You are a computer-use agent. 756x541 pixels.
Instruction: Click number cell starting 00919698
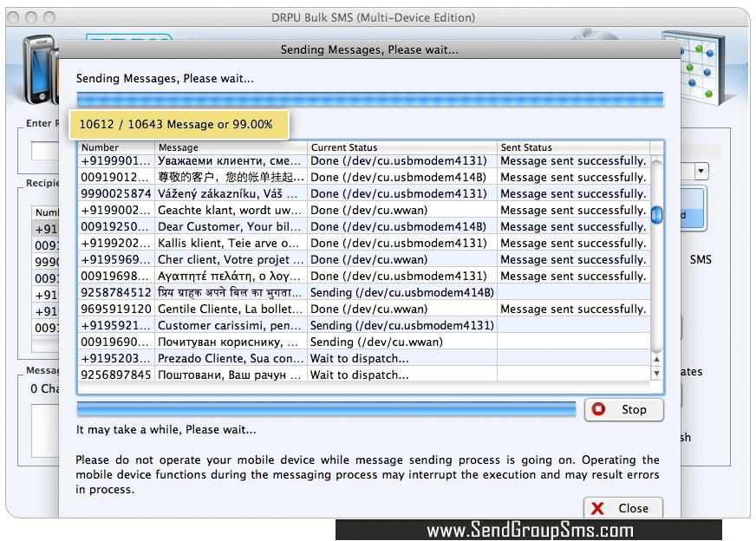(116, 277)
